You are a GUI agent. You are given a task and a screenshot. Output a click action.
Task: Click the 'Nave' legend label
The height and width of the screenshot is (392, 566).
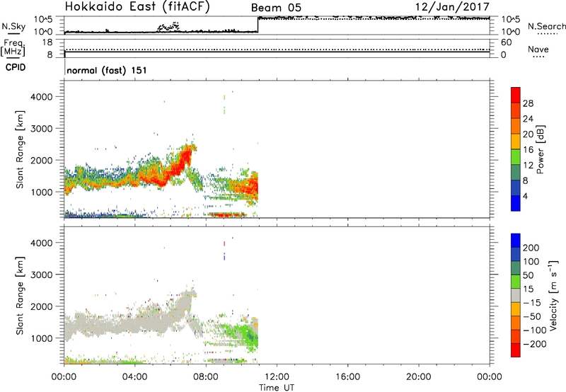[x=538, y=50]
